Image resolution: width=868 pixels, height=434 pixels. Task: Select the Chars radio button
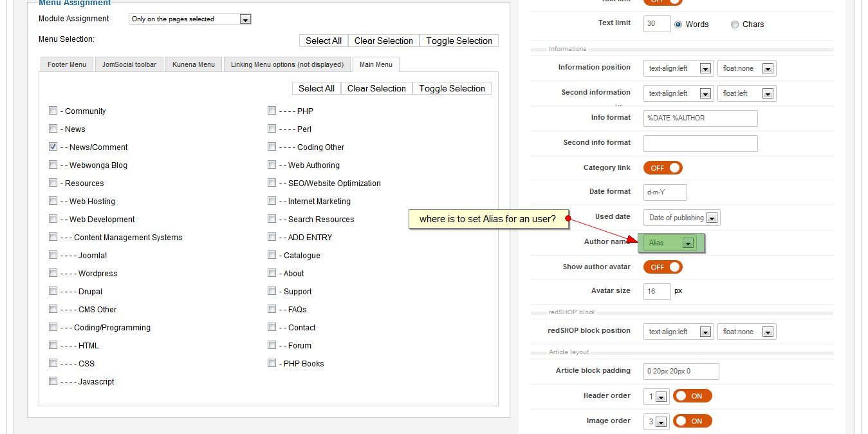tap(735, 24)
